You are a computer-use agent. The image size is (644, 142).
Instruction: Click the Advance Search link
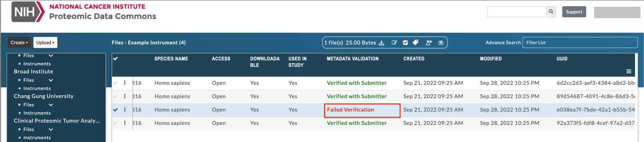coord(503,43)
